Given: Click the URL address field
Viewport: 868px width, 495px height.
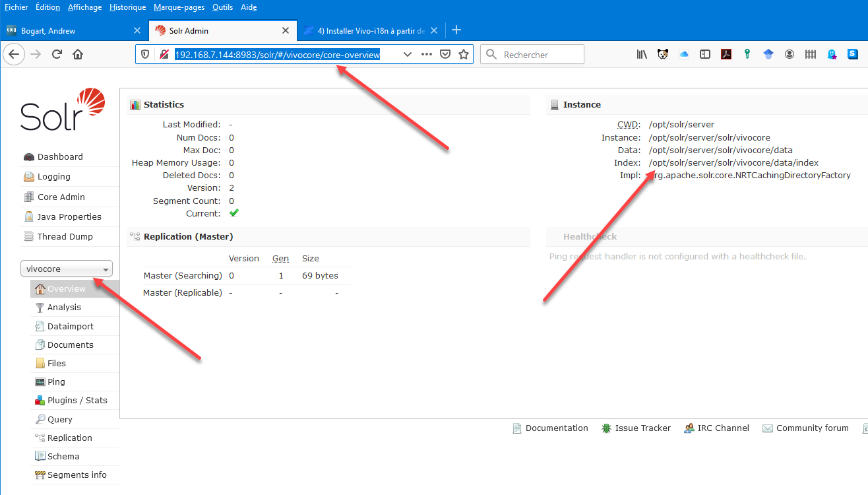Looking at the screenshot, I should pyautogui.click(x=277, y=55).
